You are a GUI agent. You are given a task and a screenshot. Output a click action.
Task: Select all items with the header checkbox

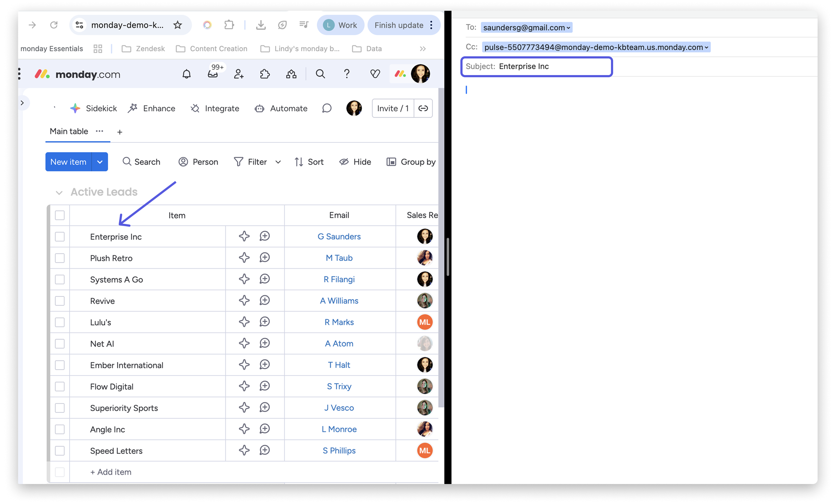click(59, 215)
